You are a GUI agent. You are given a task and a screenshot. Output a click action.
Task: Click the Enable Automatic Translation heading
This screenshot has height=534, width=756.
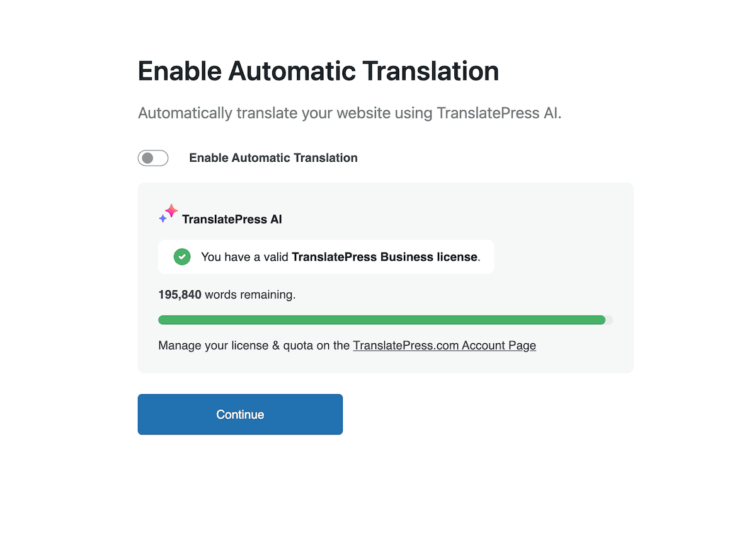(x=318, y=71)
